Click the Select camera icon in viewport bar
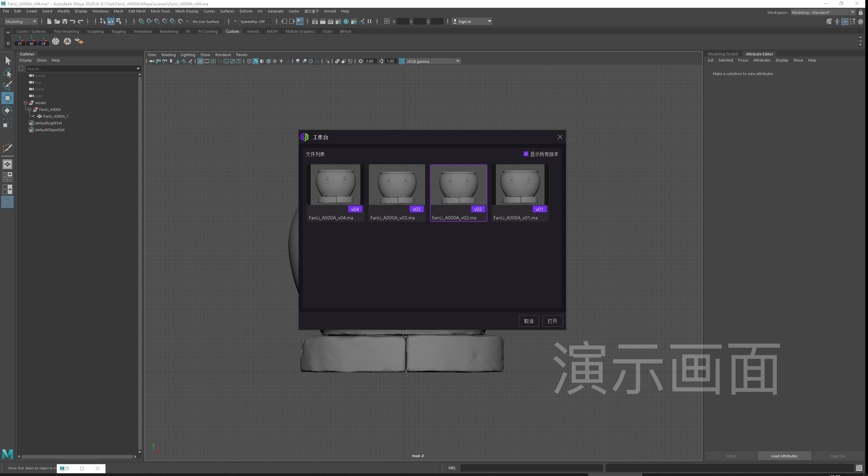Viewport: 868px width, 476px height. 152,61
